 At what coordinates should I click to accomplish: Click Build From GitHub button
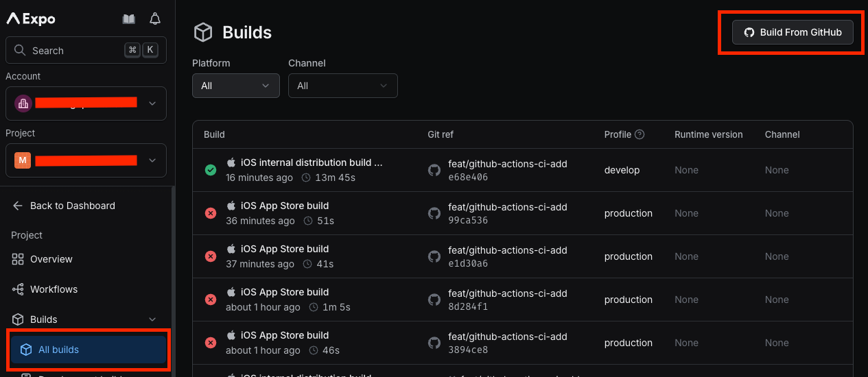(793, 32)
